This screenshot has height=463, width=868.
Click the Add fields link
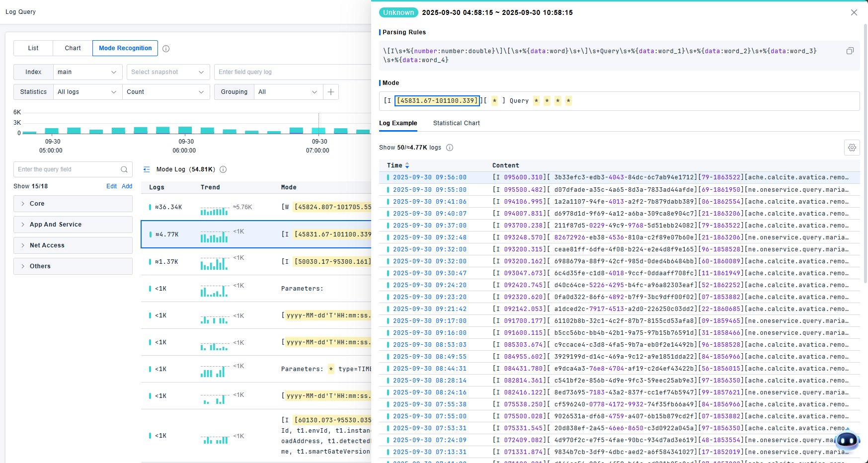127,186
